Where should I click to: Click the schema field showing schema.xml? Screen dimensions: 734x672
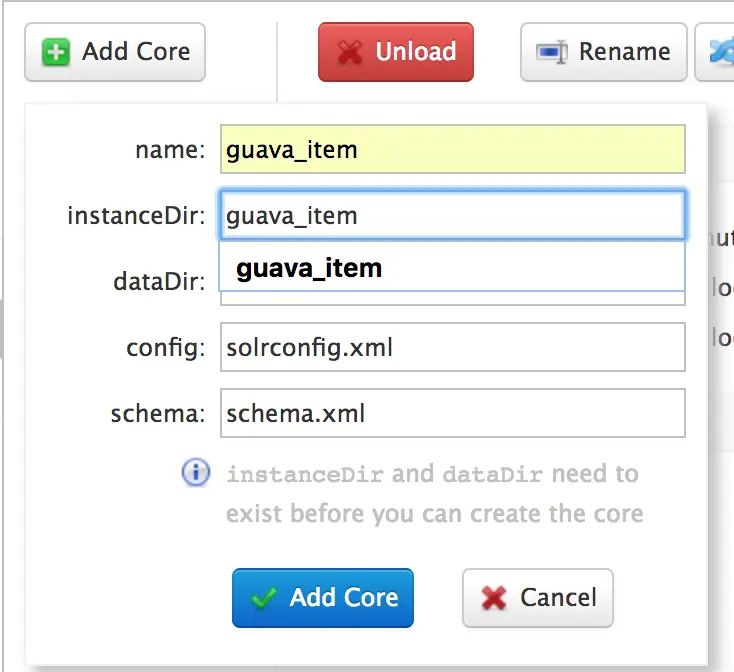(452, 413)
